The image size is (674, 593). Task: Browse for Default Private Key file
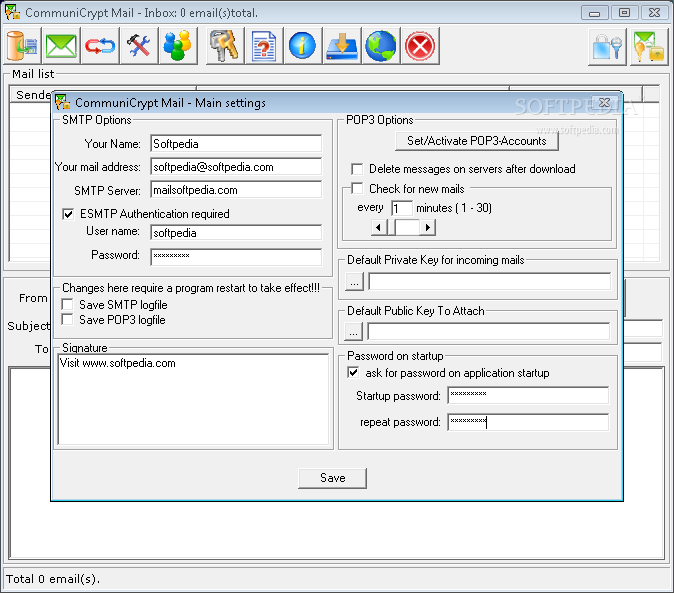354,282
